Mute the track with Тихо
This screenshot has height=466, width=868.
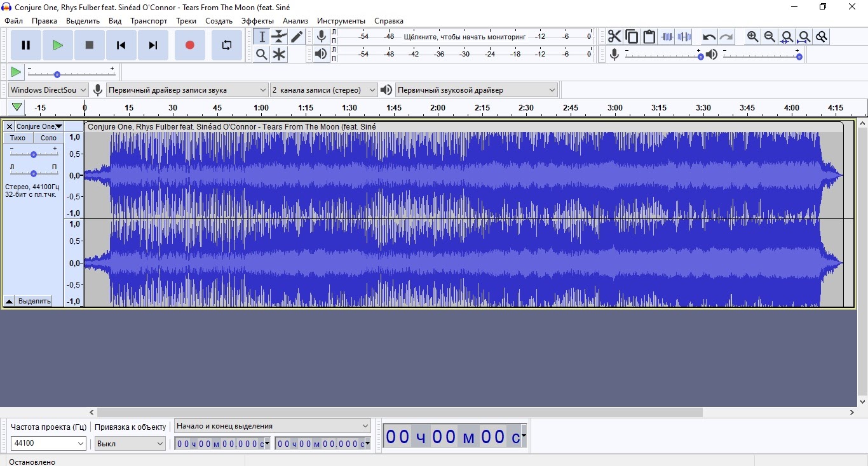18,138
